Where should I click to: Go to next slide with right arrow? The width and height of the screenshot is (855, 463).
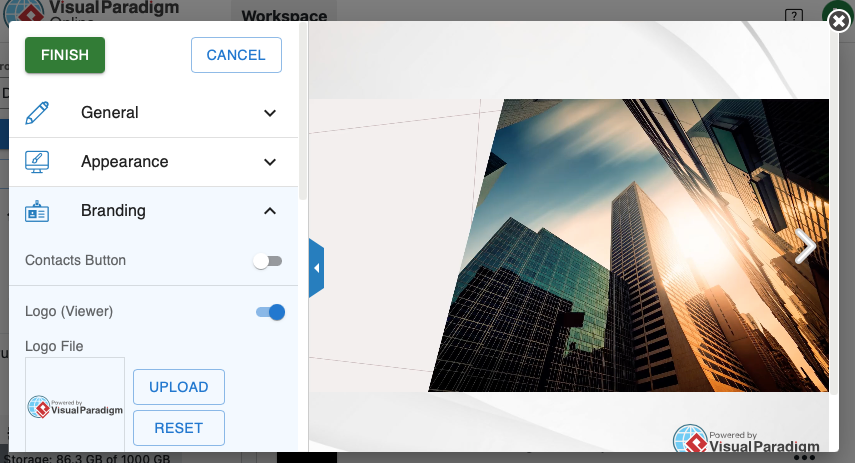[805, 246]
